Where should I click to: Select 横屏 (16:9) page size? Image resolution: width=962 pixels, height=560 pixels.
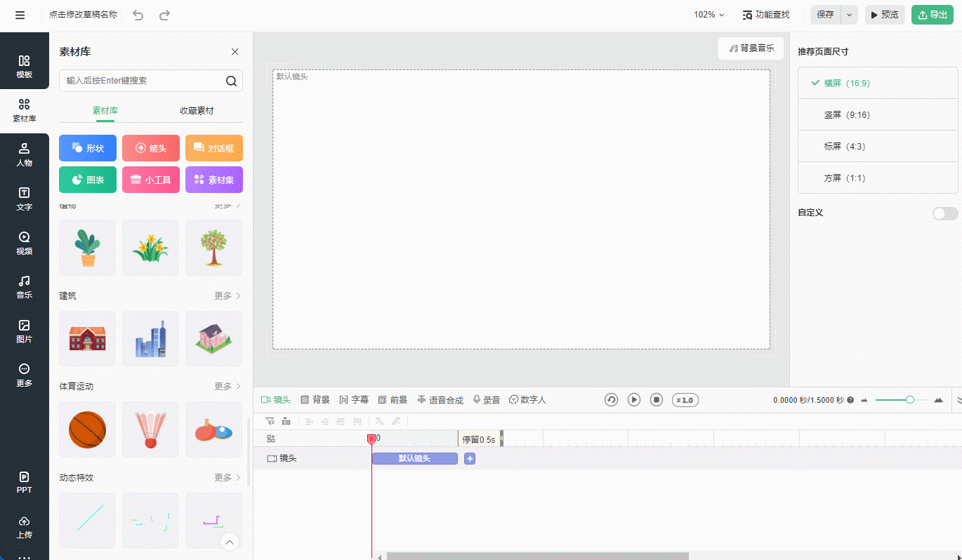point(878,83)
